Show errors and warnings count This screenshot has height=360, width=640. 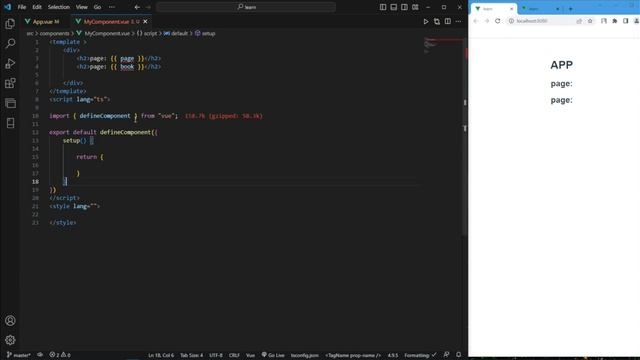click(x=60, y=355)
